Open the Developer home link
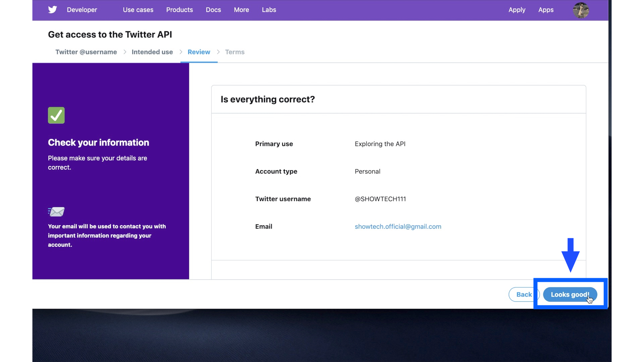 coord(82,10)
